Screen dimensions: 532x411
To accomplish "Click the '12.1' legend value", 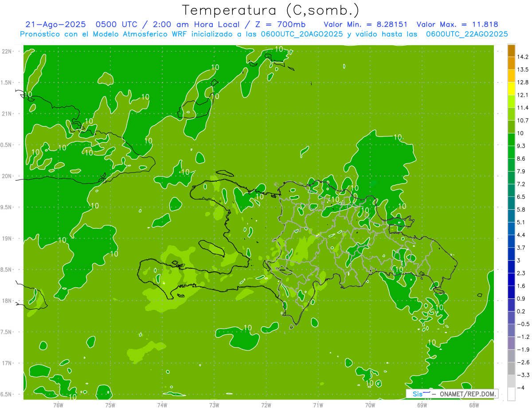I will coord(523,95).
